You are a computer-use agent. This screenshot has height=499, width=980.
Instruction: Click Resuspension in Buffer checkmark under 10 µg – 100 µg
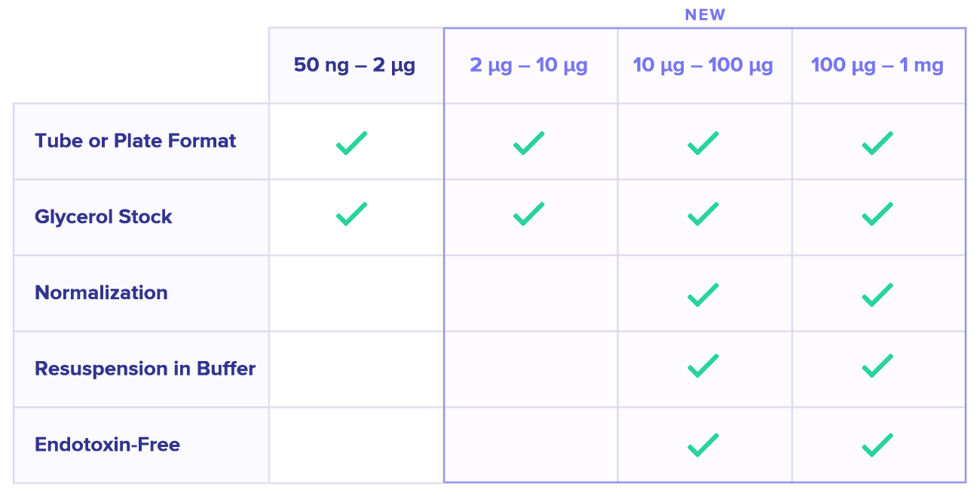pyautogui.click(x=703, y=366)
